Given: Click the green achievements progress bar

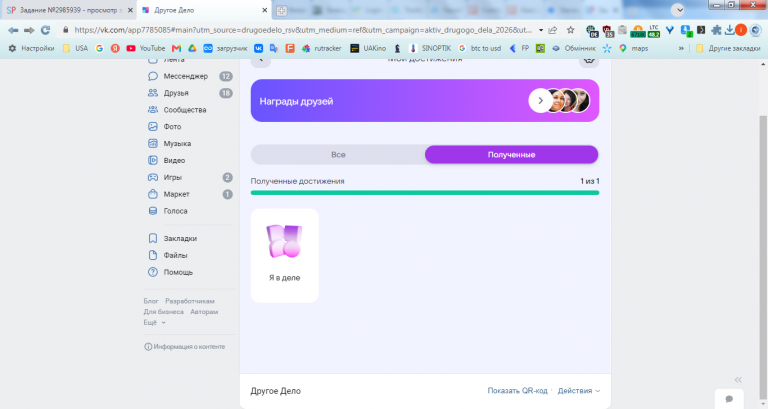Looking at the screenshot, I should click(425, 193).
